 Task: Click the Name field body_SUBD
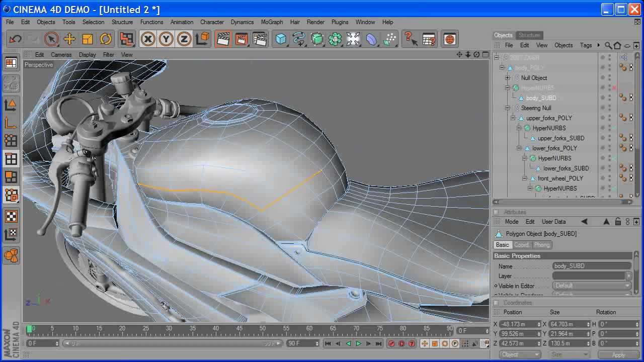click(x=592, y=266)
